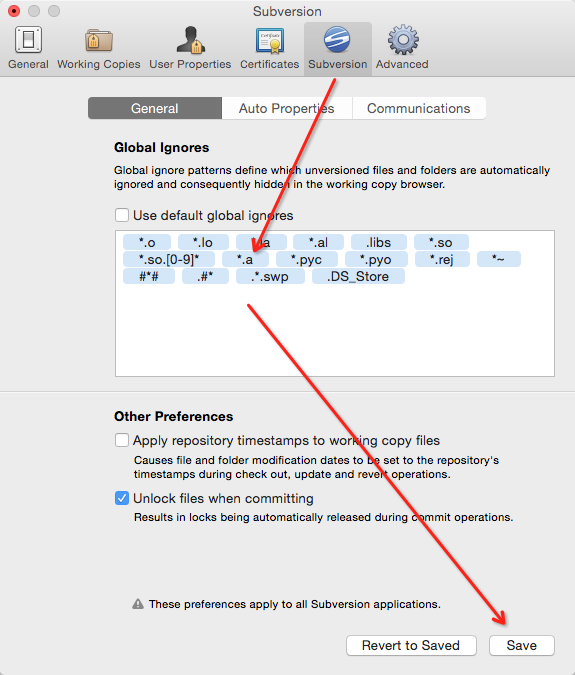This screenshot has height=675, width=575.
Task: Close the Subversion preferences window
Action: tap(14, 11)
